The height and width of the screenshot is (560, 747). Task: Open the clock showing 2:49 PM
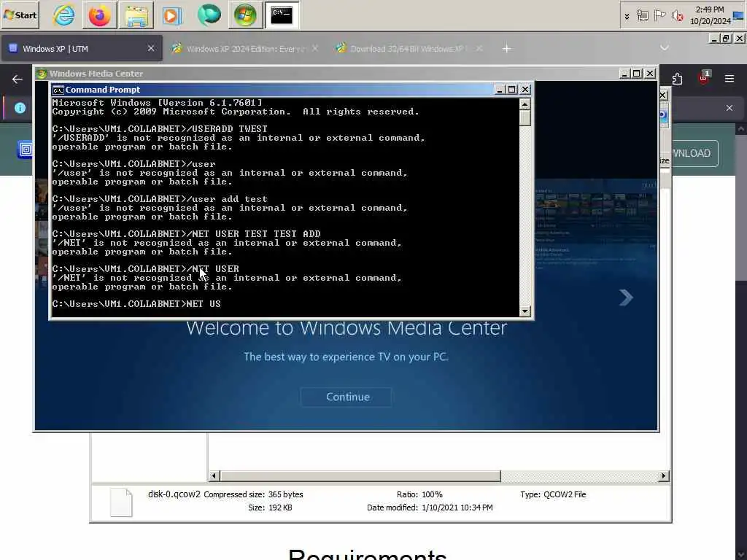(x=710, y=15)
